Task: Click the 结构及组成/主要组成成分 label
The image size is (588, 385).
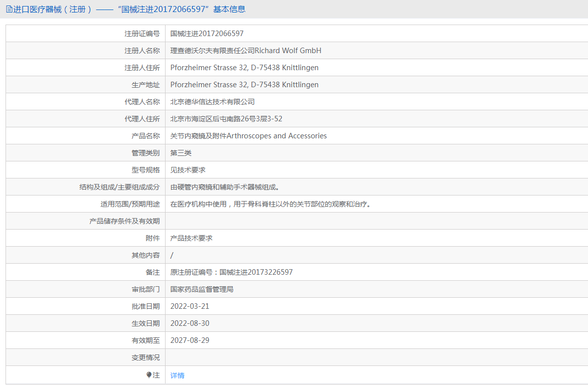Action: pyautogui.click(x=119, y=187)
